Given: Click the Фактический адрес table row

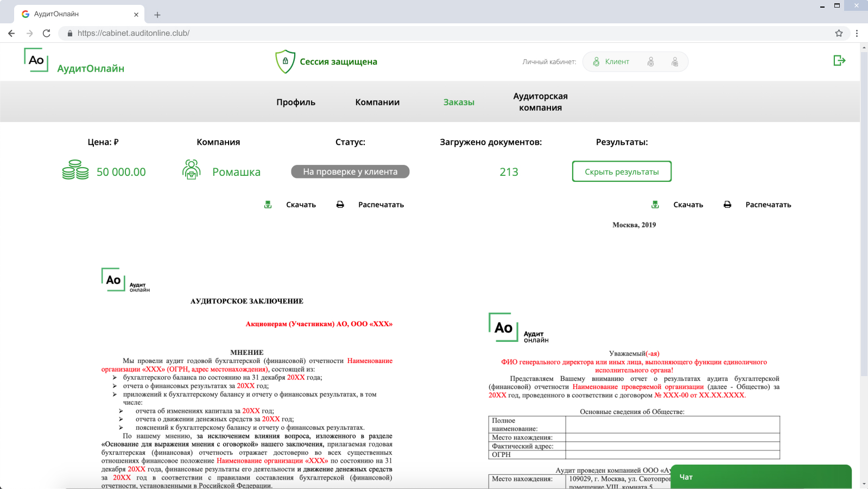Looking at the screenshot, I should [x=634, y=446].
